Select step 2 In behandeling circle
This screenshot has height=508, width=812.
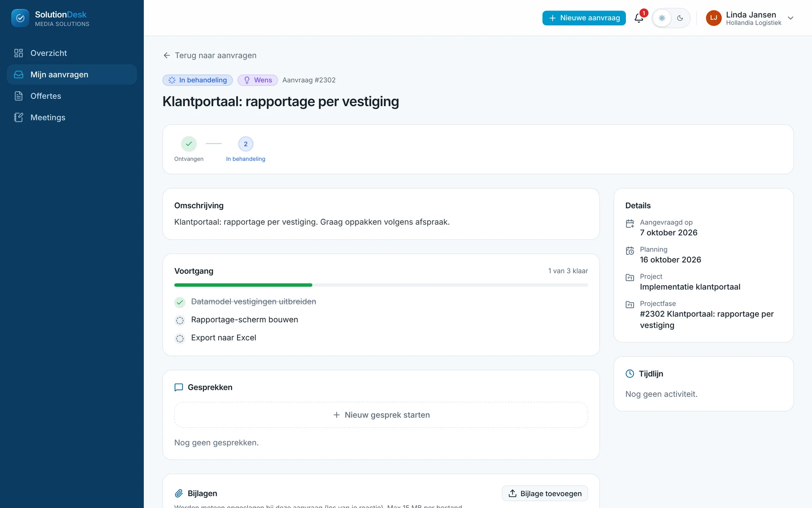coord(246,144)
